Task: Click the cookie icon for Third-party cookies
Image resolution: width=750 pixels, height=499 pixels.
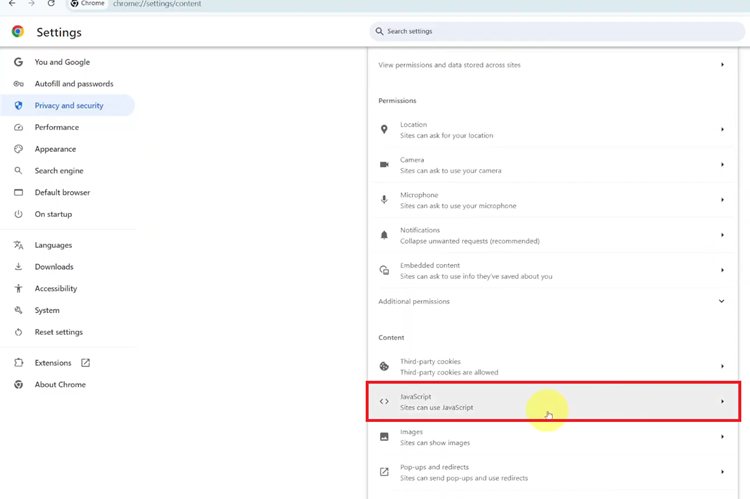Action: [384, 366]
